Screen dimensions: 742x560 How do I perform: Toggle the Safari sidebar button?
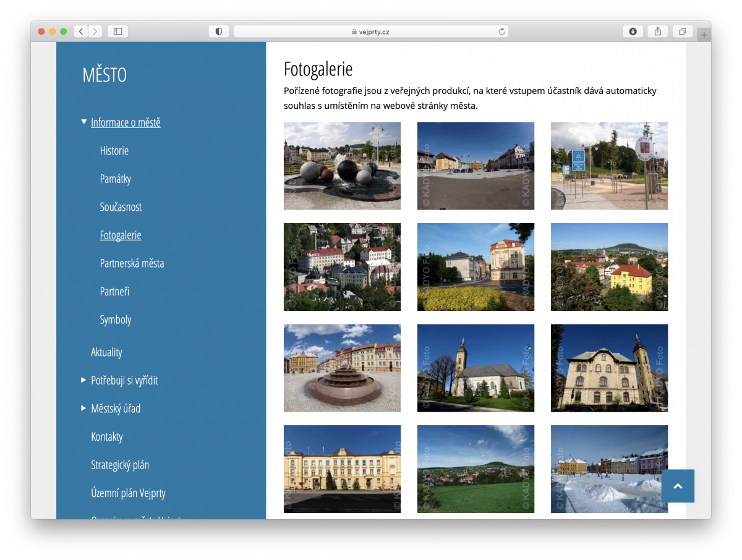point(117,32)
